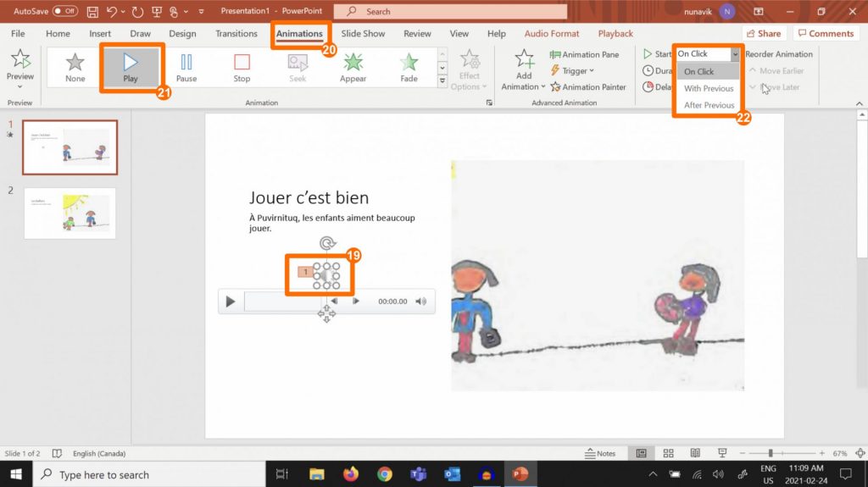The height and width of the screenshot is (487, 868).
Task: Switch to the Playback tab
Action: tap(615, 33)
